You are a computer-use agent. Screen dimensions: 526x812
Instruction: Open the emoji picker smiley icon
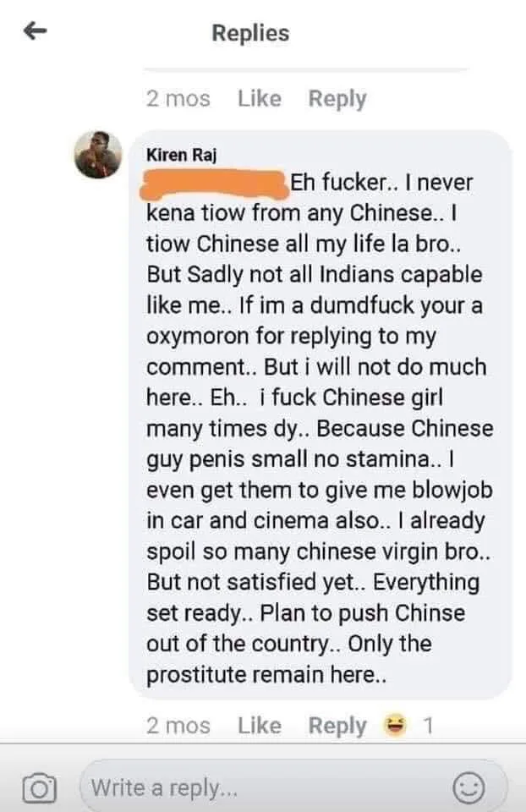pyautogui.click(x=469, y=788)
